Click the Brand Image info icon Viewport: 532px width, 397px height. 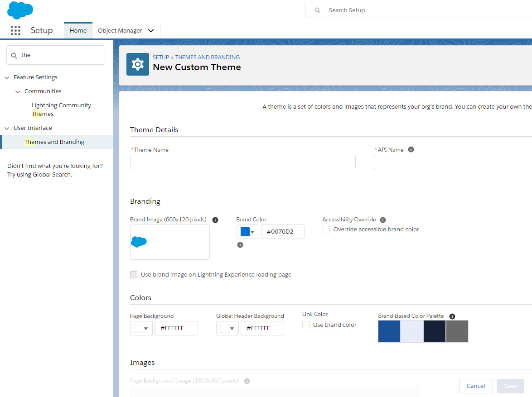click(215, 220)
